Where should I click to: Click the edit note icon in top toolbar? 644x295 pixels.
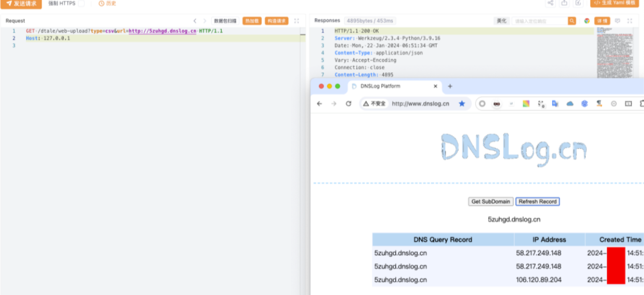[578, 3]
